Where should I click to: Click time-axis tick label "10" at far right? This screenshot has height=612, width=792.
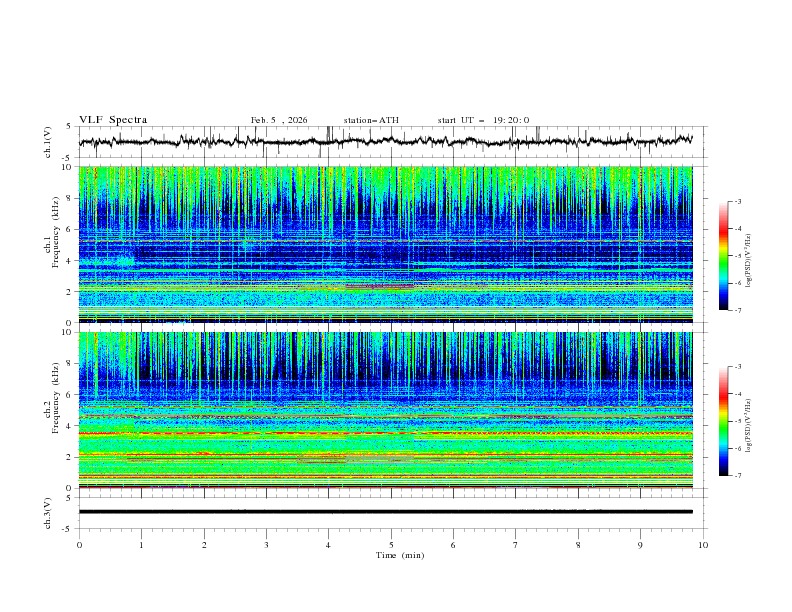703,545
